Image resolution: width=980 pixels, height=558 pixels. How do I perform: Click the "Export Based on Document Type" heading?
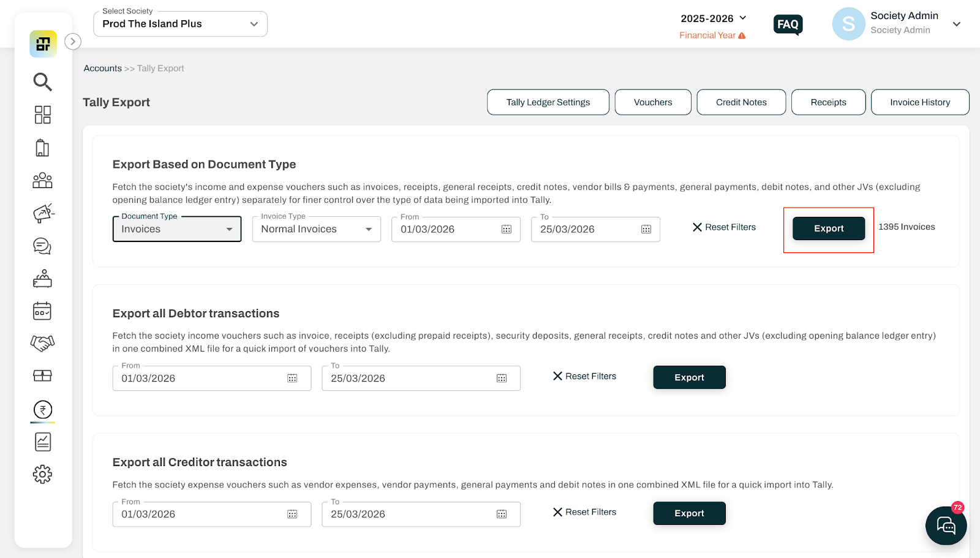[204, 164]
